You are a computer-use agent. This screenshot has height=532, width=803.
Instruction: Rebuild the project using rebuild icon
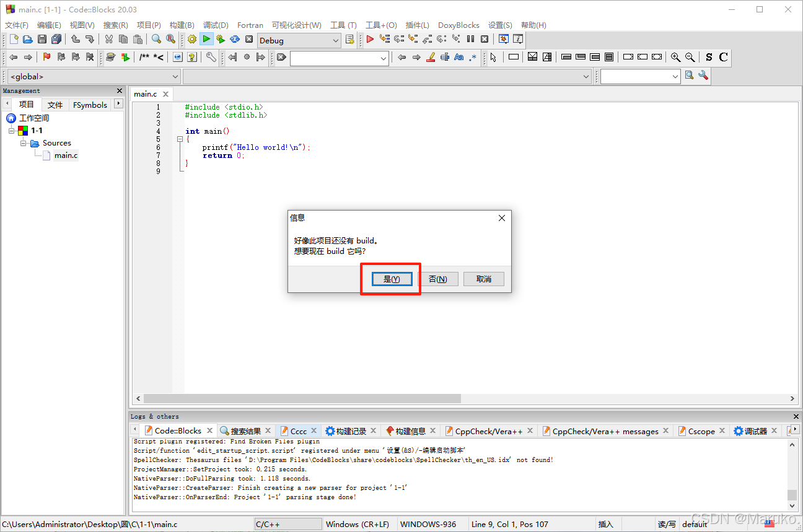coord(235,38)
